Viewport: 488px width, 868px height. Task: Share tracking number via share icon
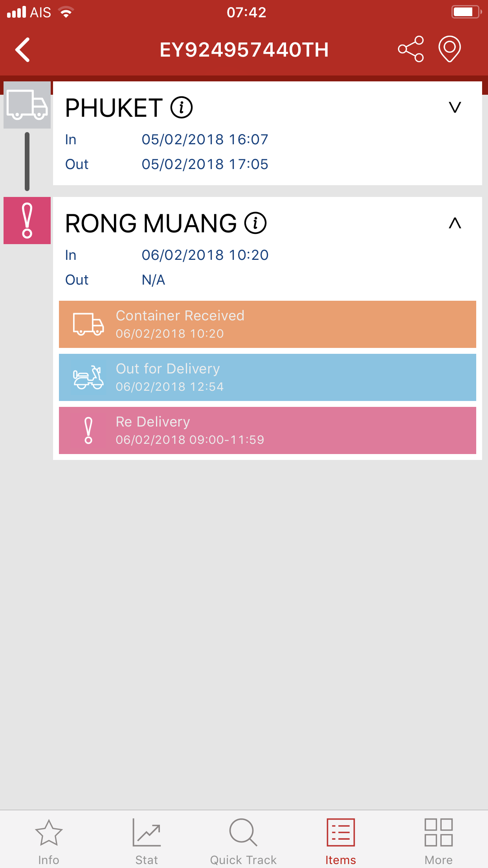(x=411, y=49)
